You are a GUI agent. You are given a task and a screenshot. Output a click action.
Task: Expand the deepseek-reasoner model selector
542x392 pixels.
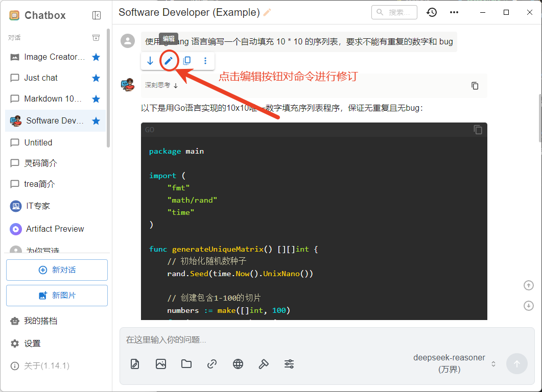[455, 363]
